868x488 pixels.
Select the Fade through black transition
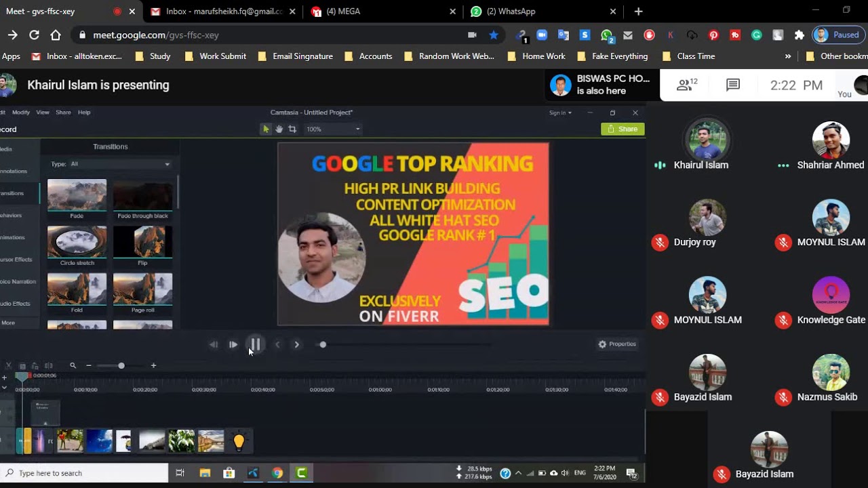[142, 195]
